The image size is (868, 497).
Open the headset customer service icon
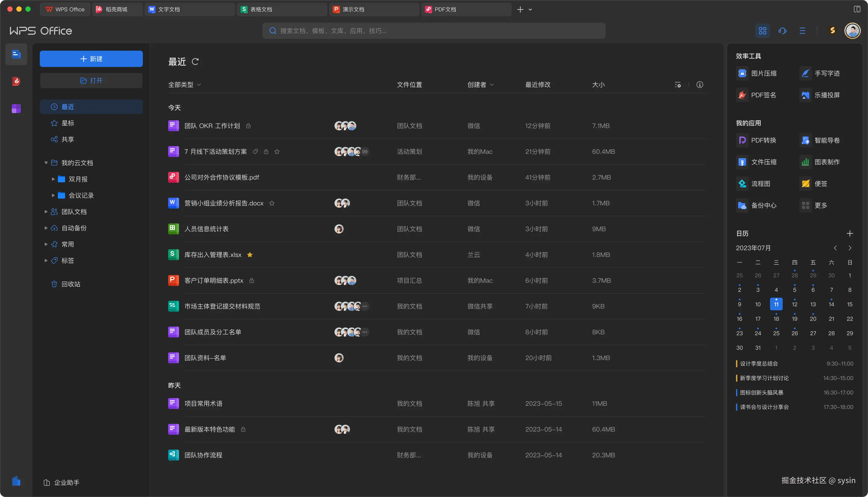[x=782, y=31]
